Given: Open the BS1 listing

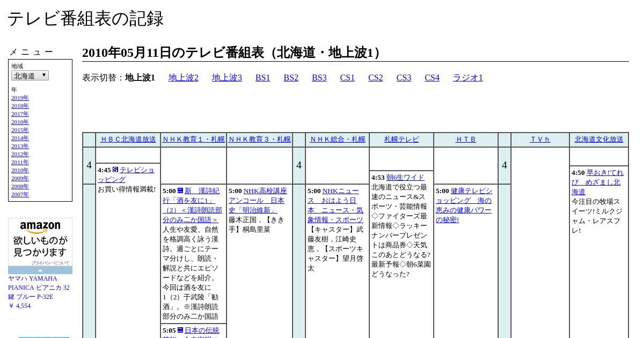Looking at the screenshot, I should (263, 78).
